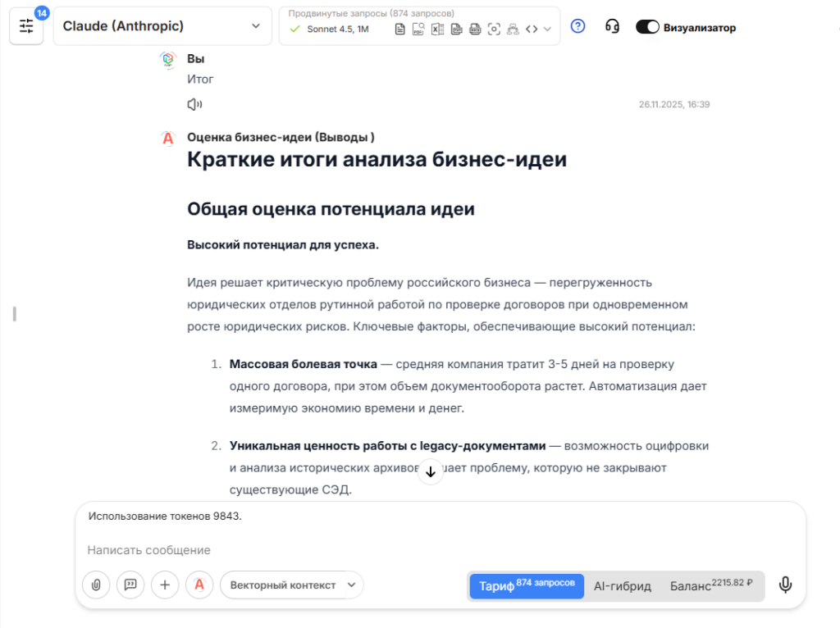Open the help question mark button
This screenshot has width=840, height=628.
coord(577,26)
